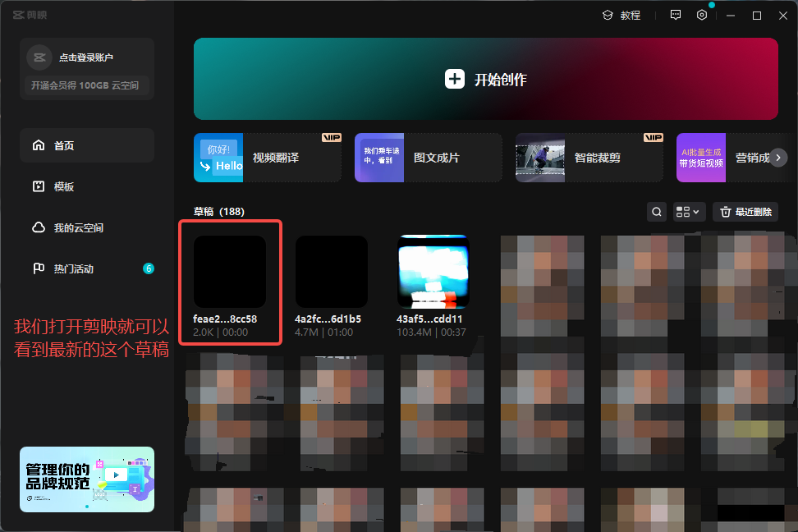The image size is (798, 532).
Task: Minimize the 剪映 window
Action: point(731,16)
